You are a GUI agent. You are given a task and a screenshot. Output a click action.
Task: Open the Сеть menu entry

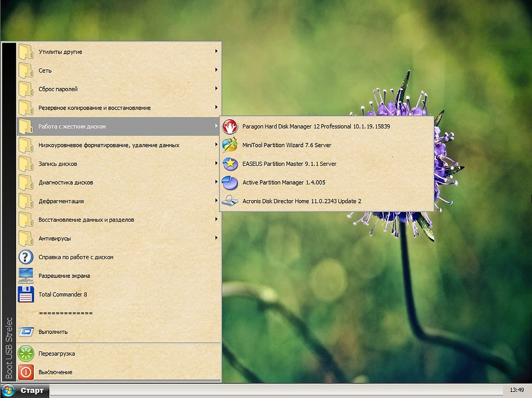(118, 70)
